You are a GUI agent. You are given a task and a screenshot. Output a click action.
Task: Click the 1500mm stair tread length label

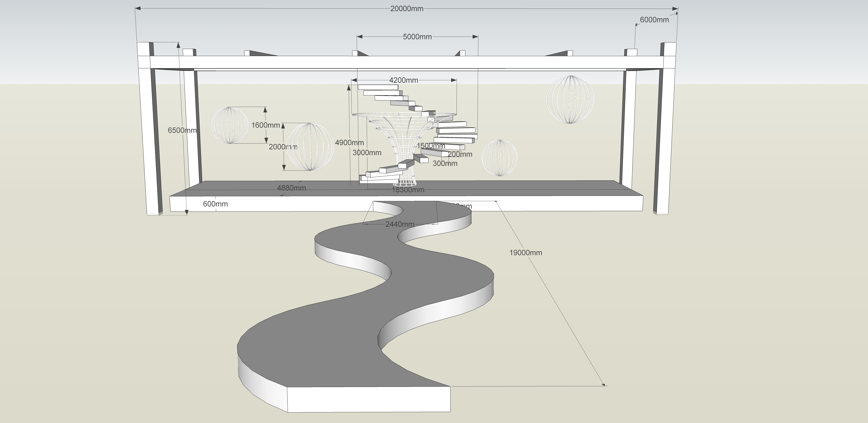click(431, 146)
